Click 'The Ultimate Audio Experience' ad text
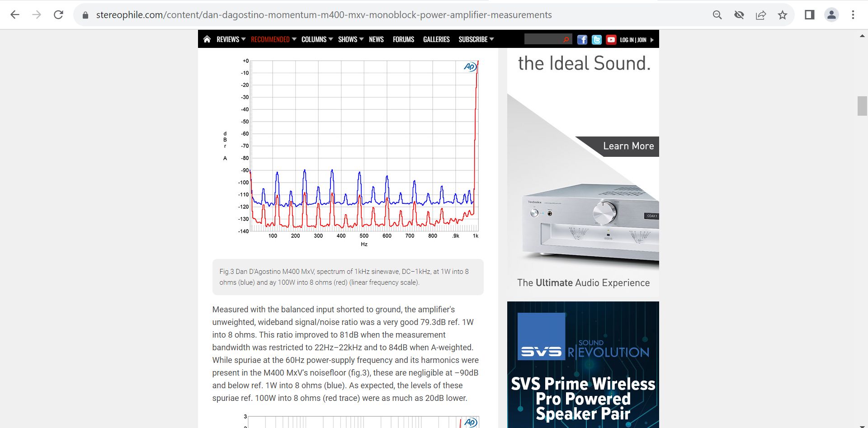The image size is (868, 428). pyautogui.click(x=583, y=283)
